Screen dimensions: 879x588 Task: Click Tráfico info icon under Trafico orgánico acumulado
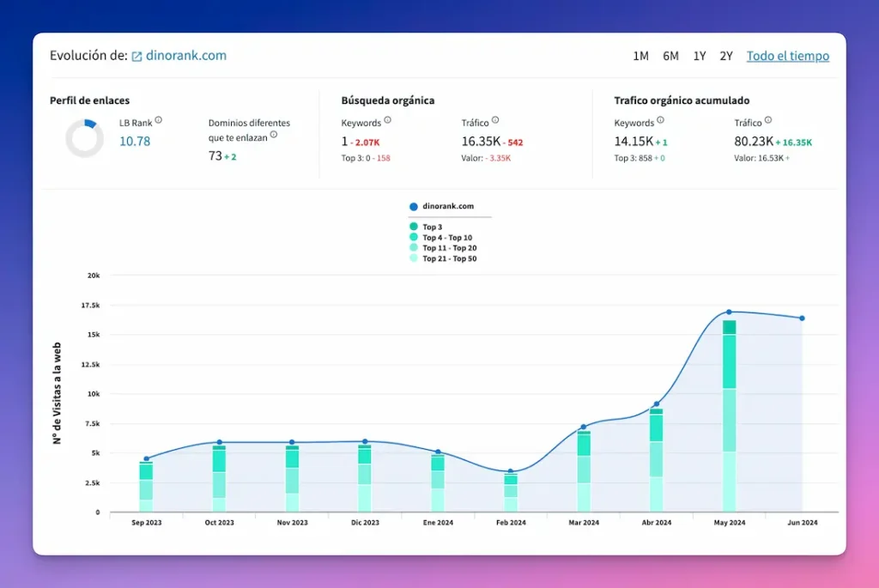click(768, 121)
